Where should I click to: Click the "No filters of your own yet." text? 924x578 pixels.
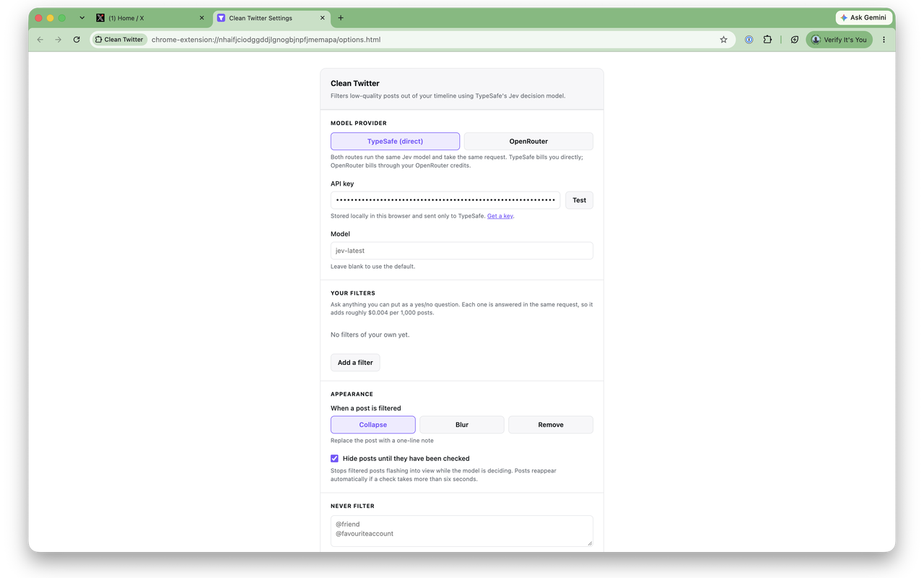[x=370, y=335]
